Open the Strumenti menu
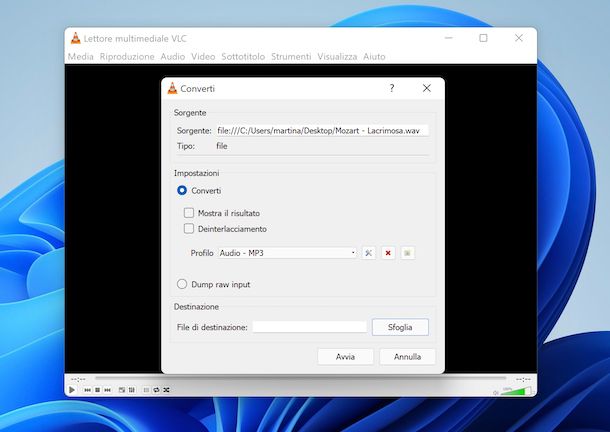Viewport: 610px width, 432px height. [291, 56]
